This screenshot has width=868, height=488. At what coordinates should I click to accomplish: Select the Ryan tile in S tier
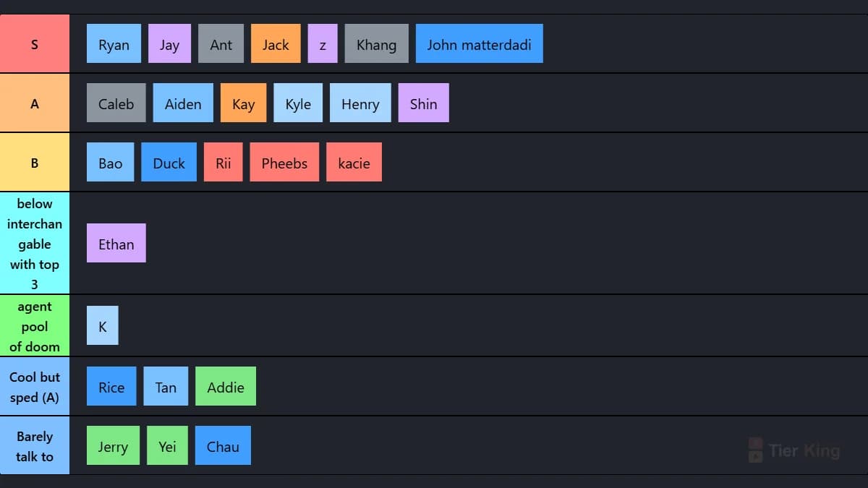click(114, 43)
